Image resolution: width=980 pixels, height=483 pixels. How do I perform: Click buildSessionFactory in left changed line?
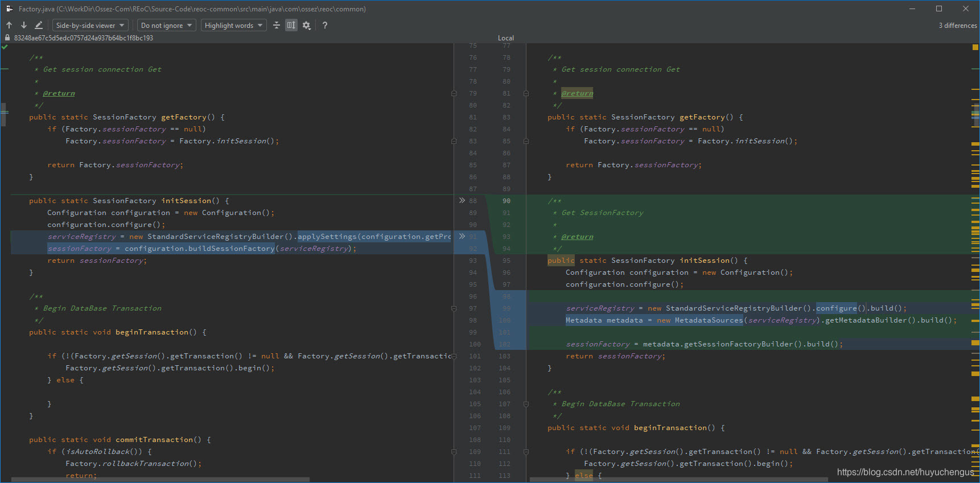pos(232,249)
